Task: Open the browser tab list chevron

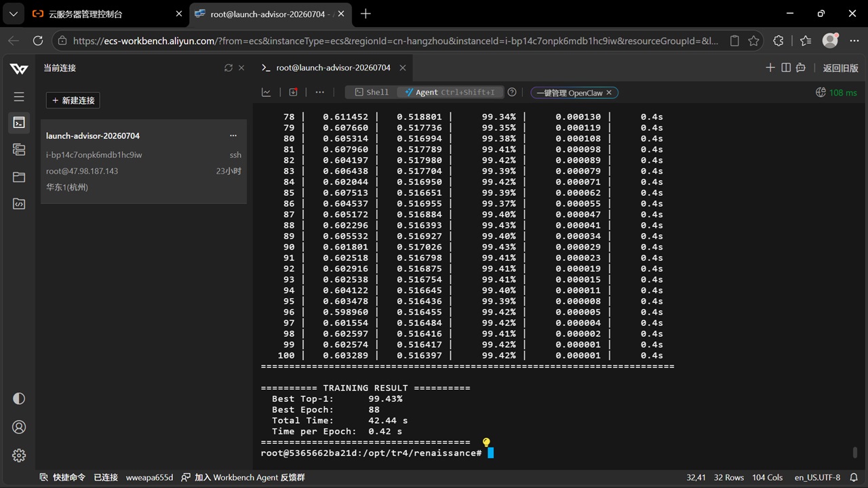Action: click(x=13, y=14)
